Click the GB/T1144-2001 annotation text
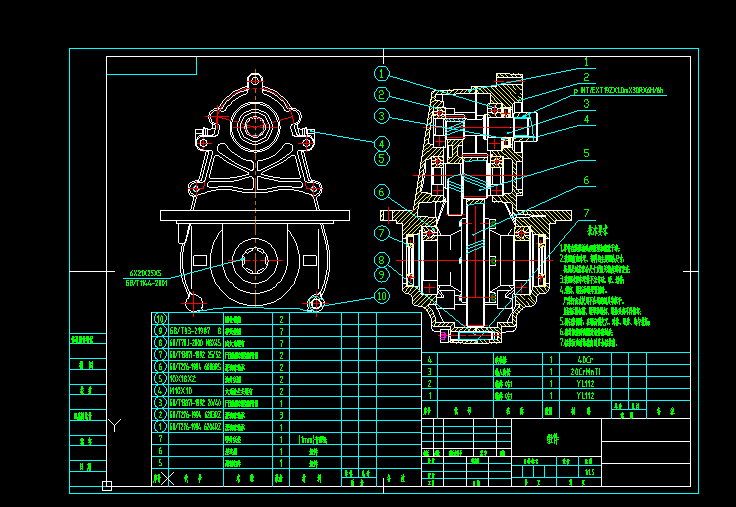 [146, 283]
